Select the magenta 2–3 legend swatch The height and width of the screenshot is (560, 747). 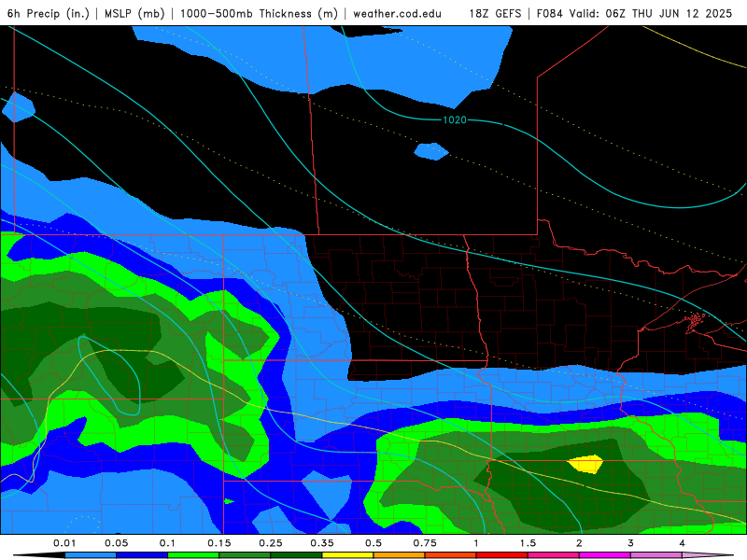coord(605,555)
